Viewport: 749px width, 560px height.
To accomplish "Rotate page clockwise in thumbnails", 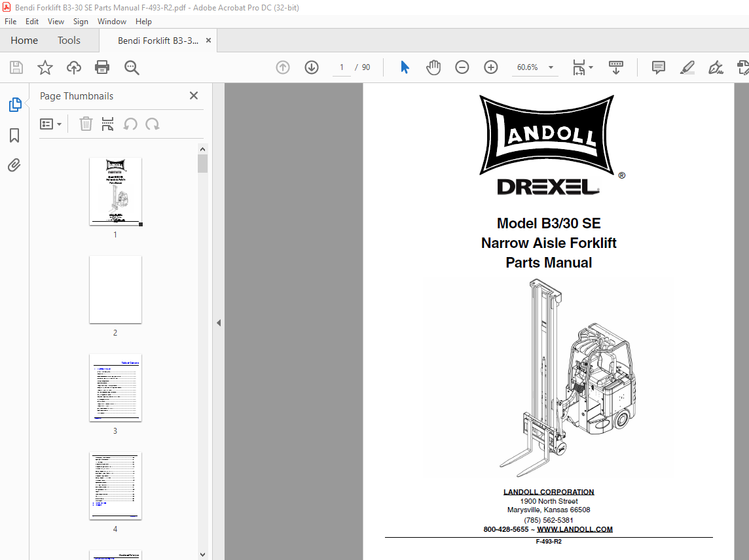I will click(153, 124).
